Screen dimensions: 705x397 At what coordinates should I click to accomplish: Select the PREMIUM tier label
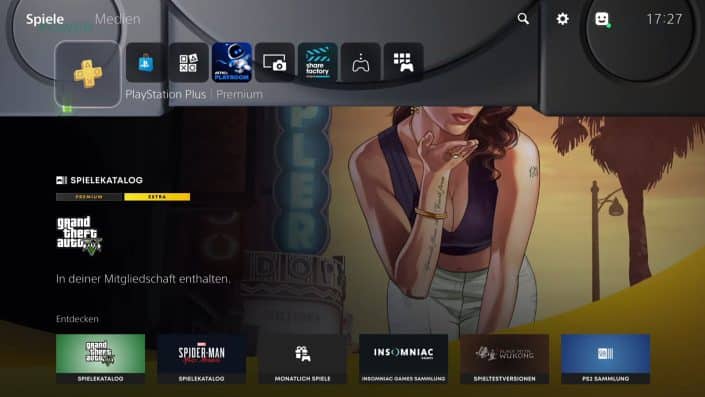[89, 196]
